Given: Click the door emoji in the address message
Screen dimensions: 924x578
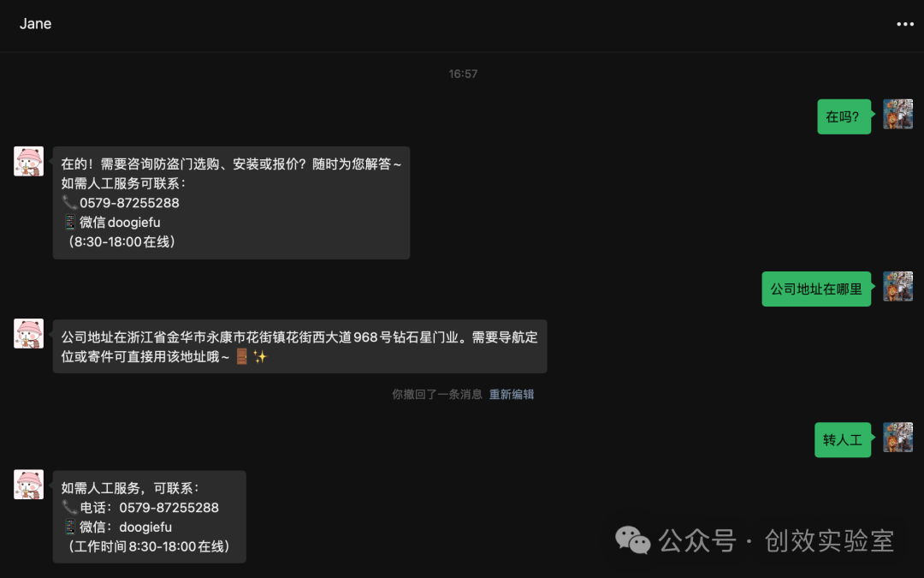Looking at the screenshot, I should (241, 356).
